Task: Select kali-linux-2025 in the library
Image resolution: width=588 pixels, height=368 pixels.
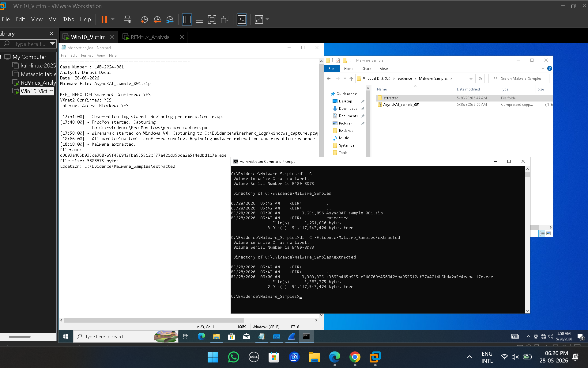Action: point(38,65)
